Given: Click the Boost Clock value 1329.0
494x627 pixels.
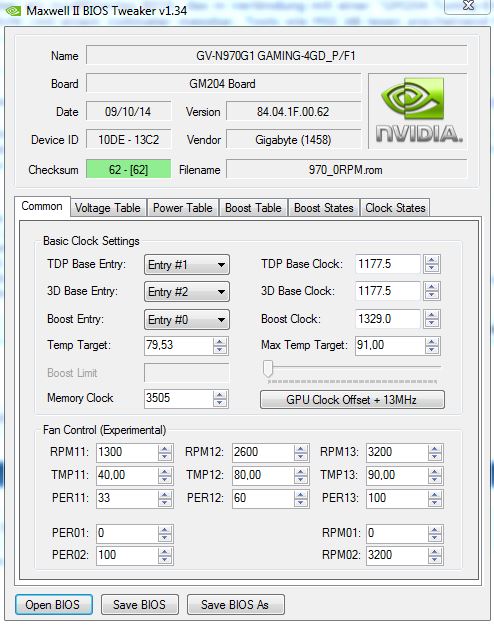Looking at the screenshot, I should tap(388, 319).
